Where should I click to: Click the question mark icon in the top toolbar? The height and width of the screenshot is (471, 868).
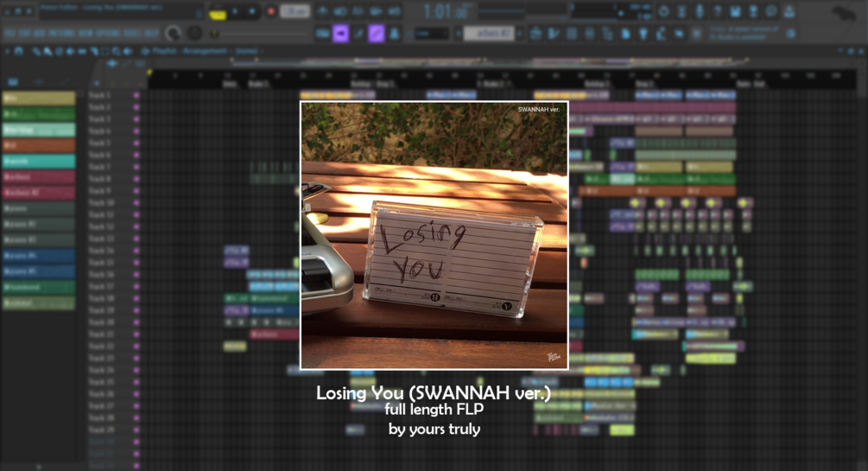718,11
